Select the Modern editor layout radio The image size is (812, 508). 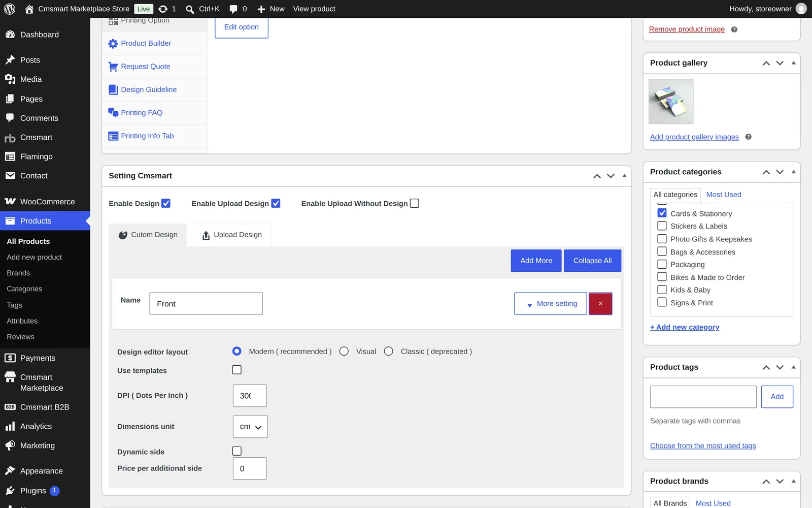[237, 351]
